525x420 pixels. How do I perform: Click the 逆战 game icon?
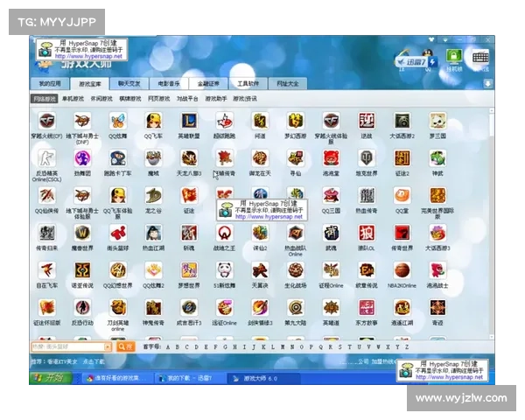(x=367, y=122)
